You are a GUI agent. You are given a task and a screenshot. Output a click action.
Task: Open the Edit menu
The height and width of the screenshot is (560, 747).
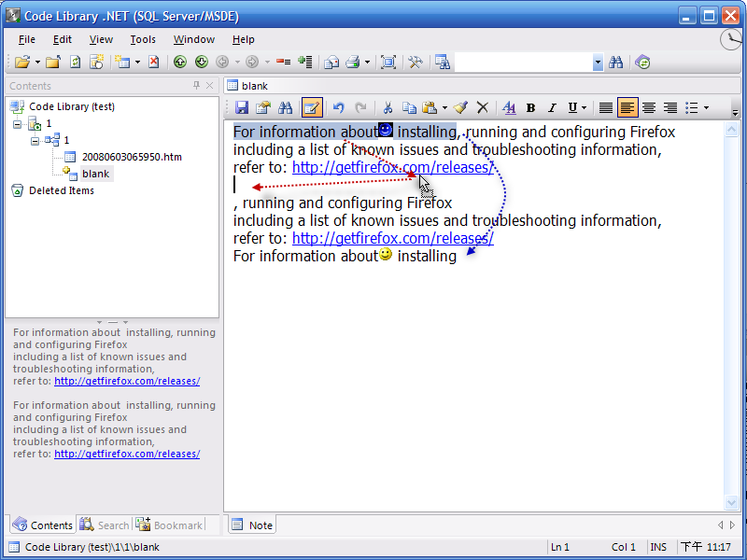coord(63,39)
